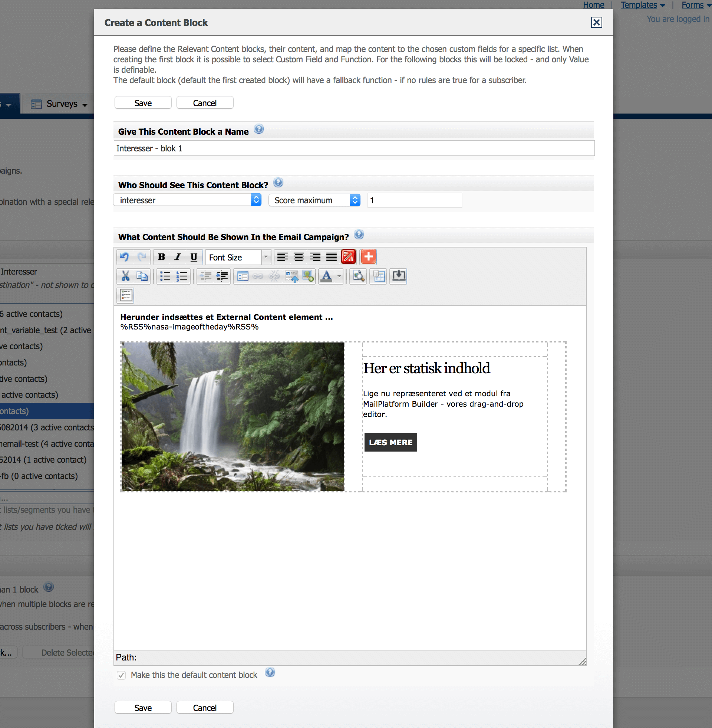Insert a hyperlink with chain icon

tap(258, 276)
